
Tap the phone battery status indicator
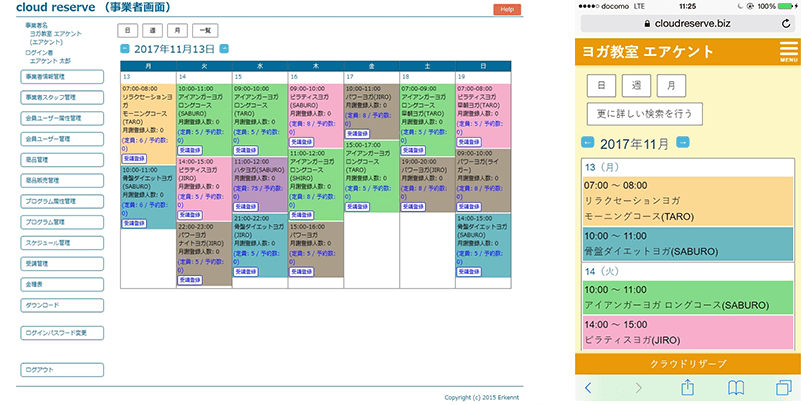pyautogui.click(x=787, y=6)
